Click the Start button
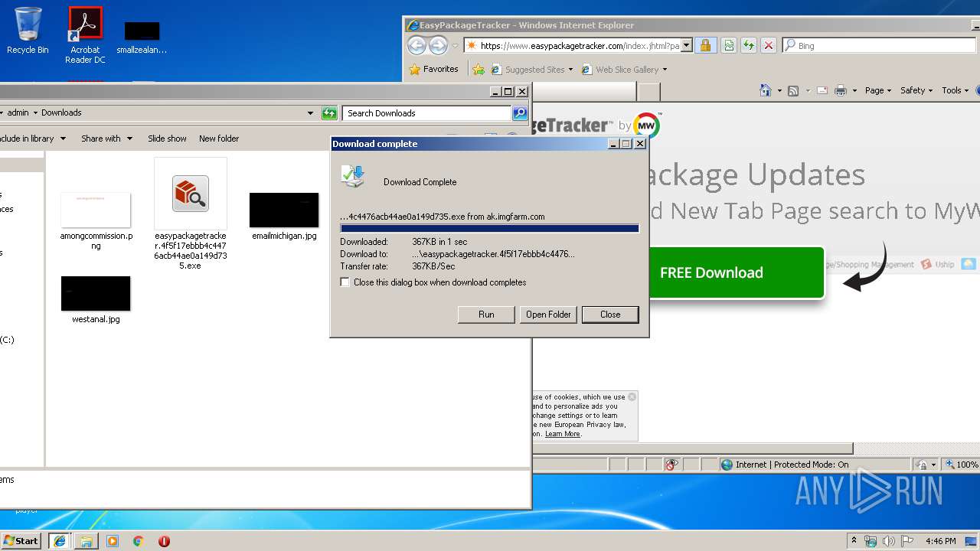The height and width of the screenshot is (551, 980). [x=21, y=540]
